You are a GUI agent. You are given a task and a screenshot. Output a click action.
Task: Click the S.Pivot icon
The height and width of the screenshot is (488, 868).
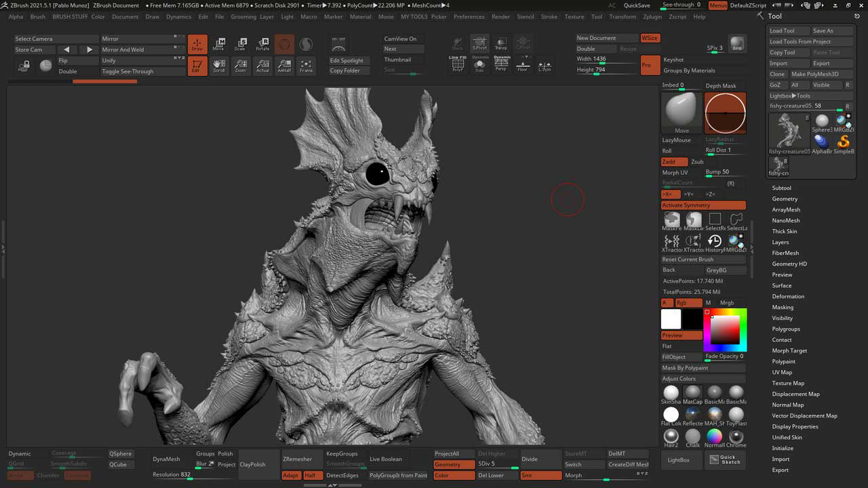pos(479,44)
